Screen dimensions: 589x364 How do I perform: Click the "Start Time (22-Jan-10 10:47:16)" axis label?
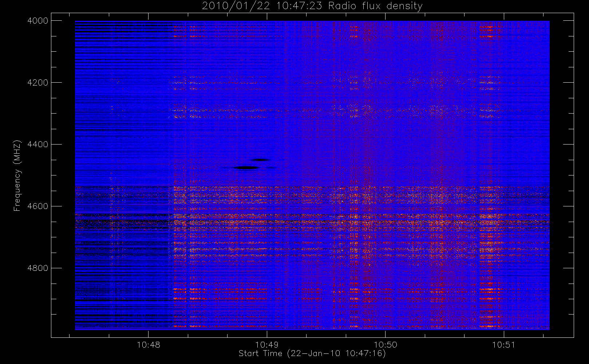(312, 353)
